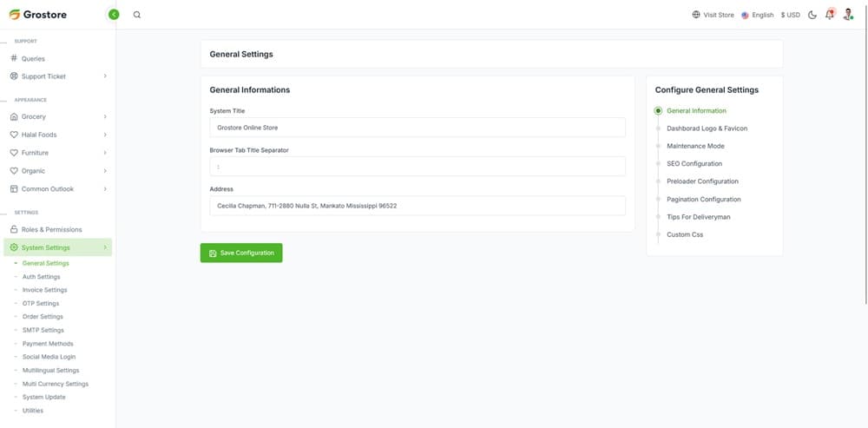Click the Grostore logo
Screen dimensions: 868x428
click(38, 15)
